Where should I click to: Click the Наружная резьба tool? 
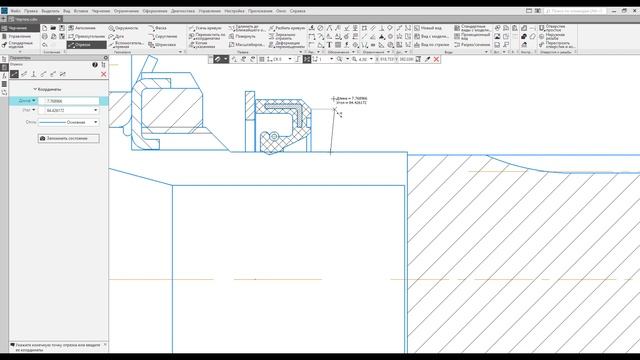[x=552, y=36]
